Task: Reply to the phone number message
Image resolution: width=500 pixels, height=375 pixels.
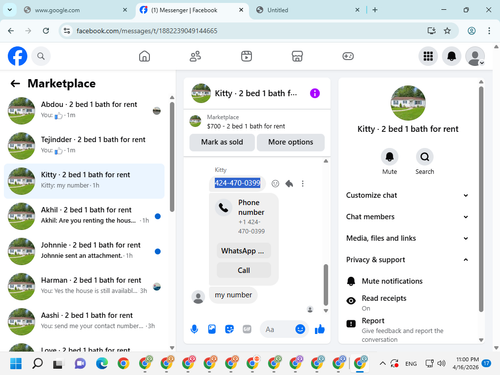Action: (x=289, y=184)
